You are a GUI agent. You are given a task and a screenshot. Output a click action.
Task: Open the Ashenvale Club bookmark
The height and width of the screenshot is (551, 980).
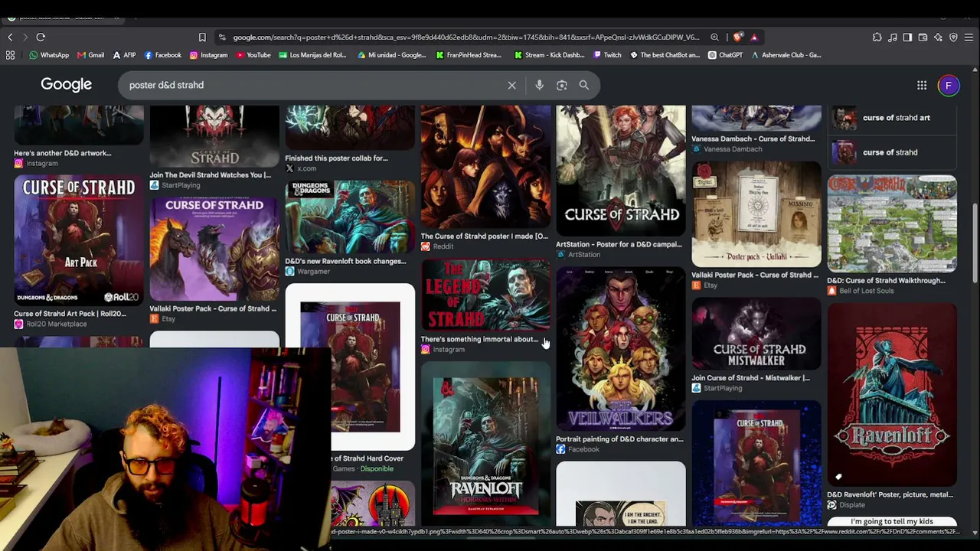786,55
